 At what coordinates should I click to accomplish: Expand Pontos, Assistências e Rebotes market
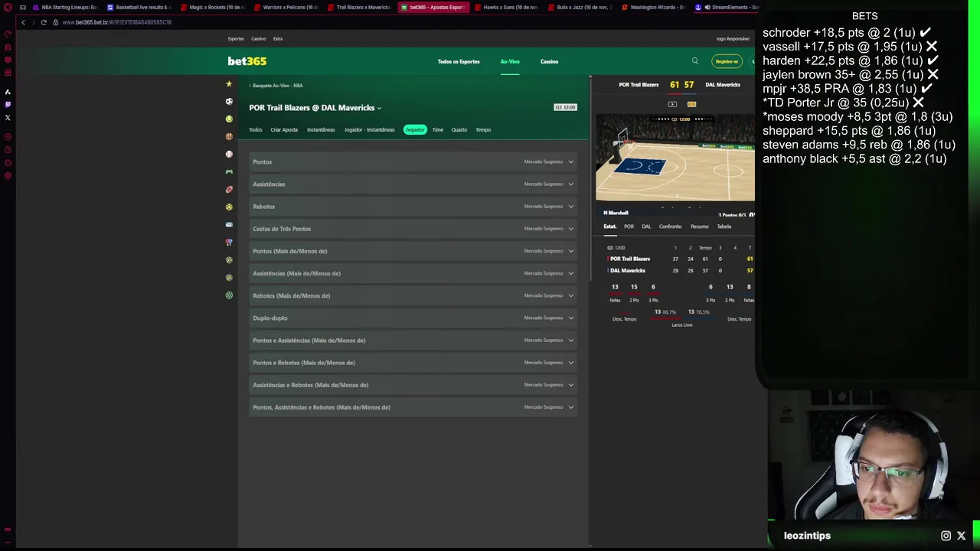click(x=413, y=407)
